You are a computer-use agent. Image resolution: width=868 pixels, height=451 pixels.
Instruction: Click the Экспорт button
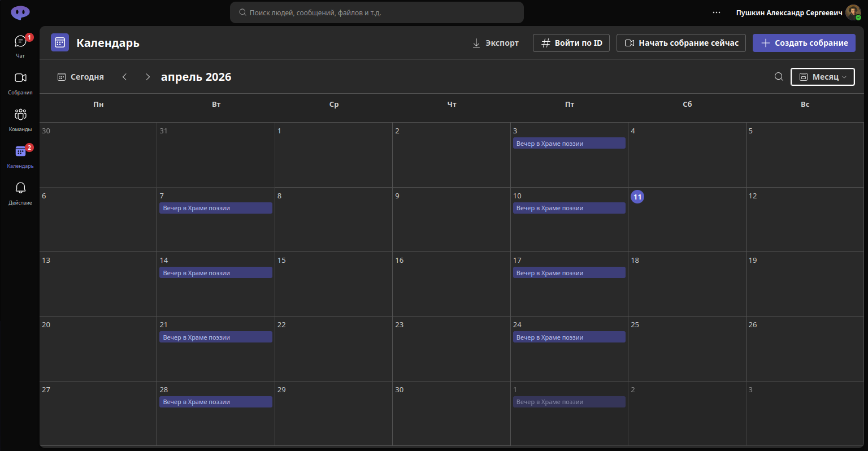[x=496, y=43]
